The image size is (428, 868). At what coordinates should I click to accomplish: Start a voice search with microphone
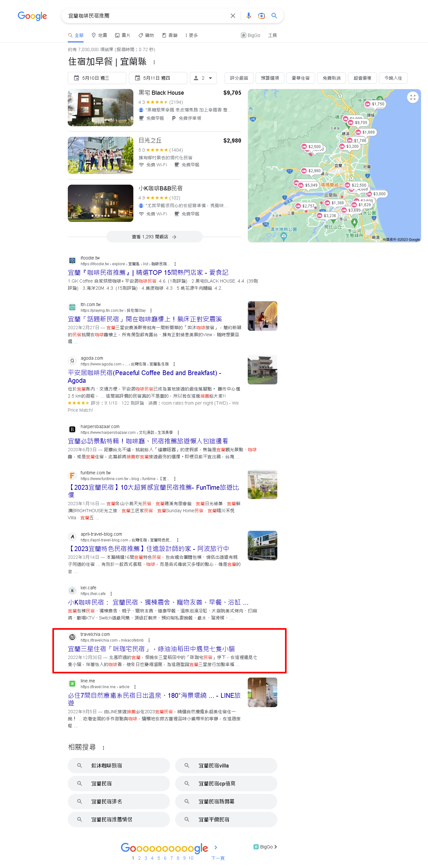[249, 16]
